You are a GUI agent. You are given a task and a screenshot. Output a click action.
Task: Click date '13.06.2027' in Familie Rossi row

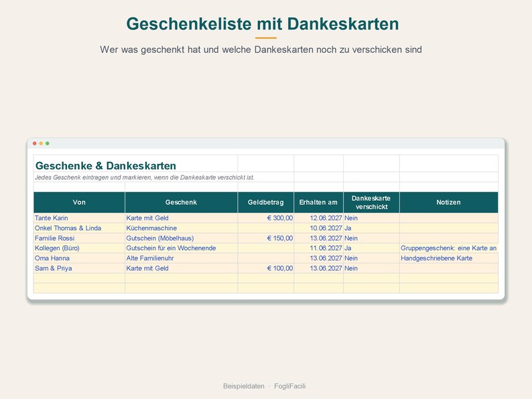(318, 238)
